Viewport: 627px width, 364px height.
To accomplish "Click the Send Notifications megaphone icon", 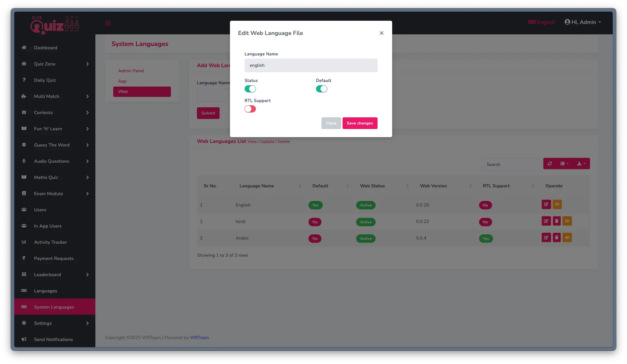I will pos(24,339).
